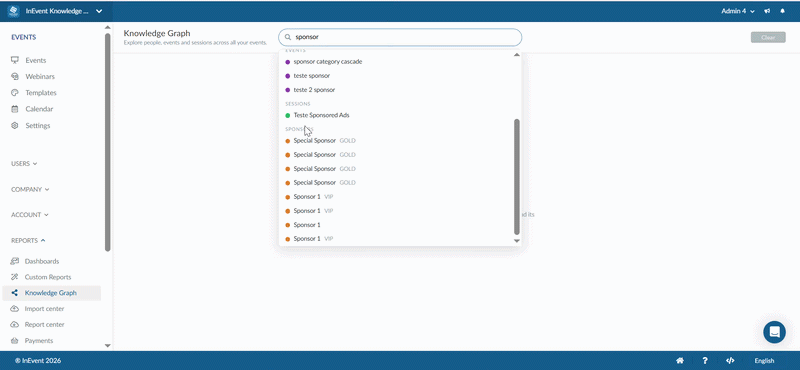Image resolution: width=800 pixels, height=370 pixels.
Task: Select Knowledge Graph in the sidebar
Action: click(51, 293)
